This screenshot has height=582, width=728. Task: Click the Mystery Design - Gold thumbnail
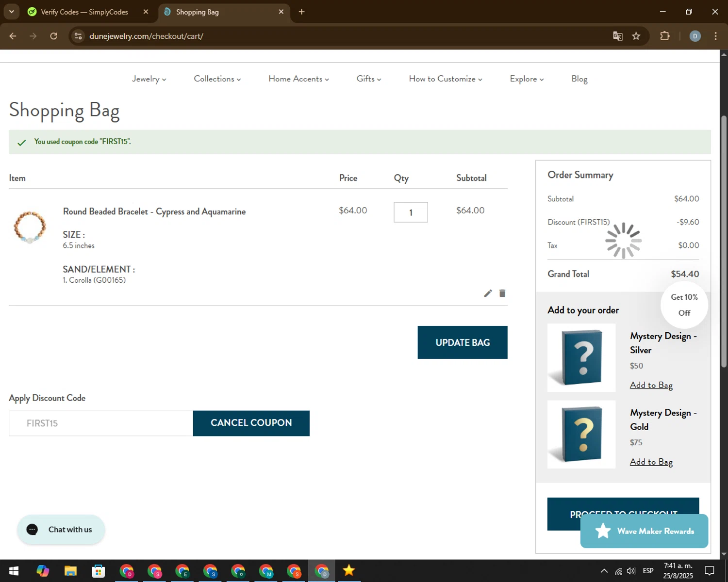(581, 435)
